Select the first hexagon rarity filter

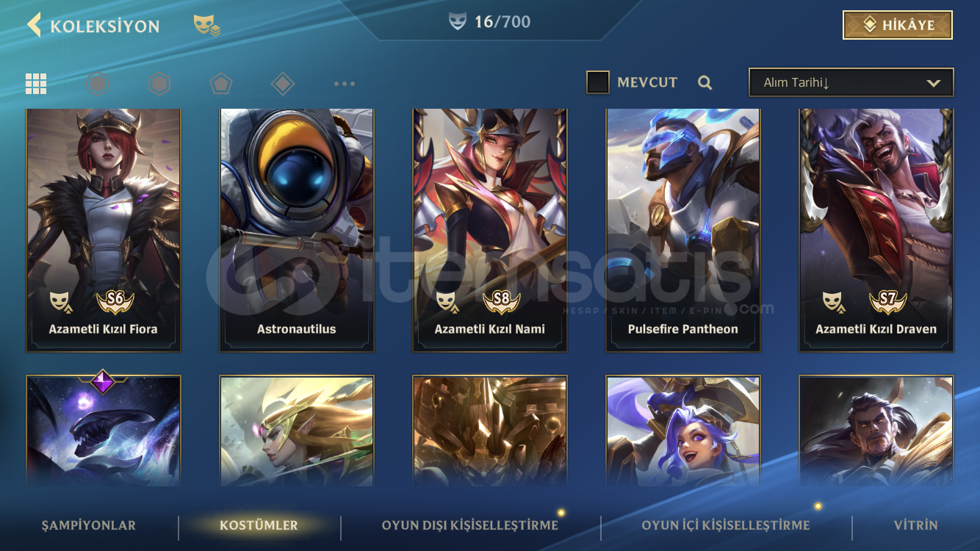(98, 84)
